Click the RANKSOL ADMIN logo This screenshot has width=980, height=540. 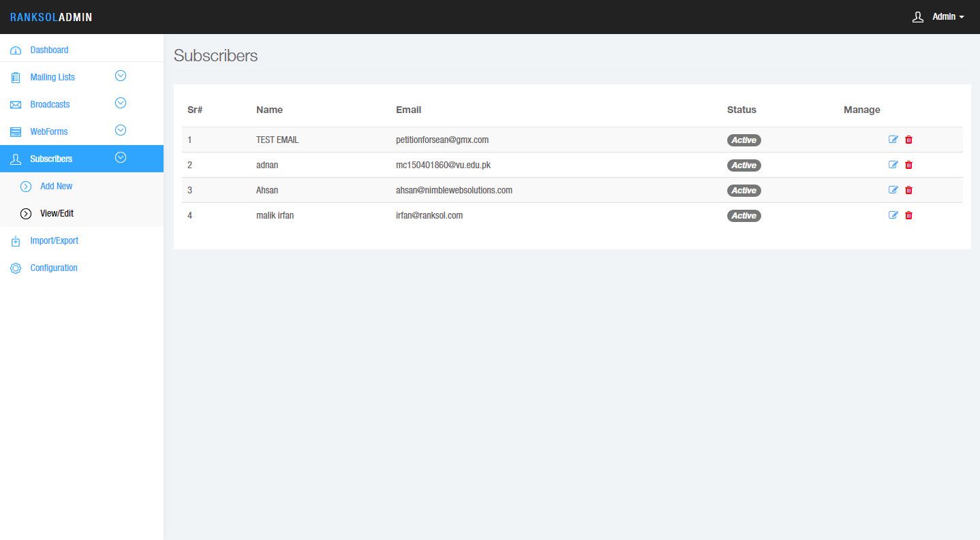coord(51,17)
